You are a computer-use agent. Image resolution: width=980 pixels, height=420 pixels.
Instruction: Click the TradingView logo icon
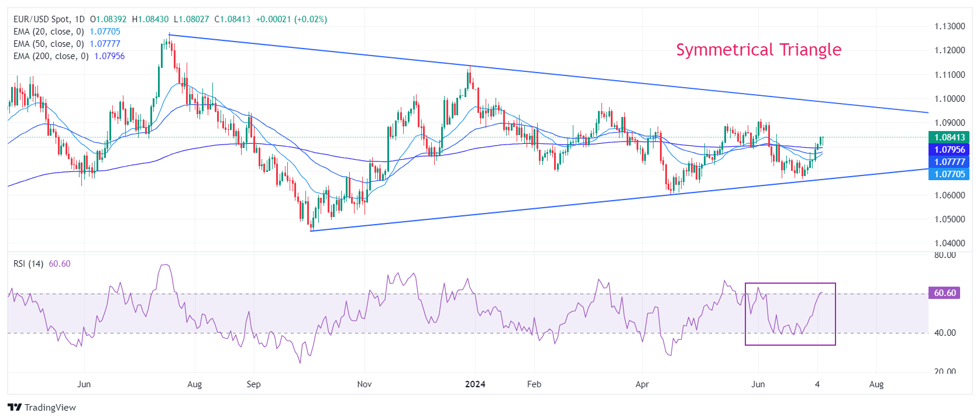pos(15,408)
